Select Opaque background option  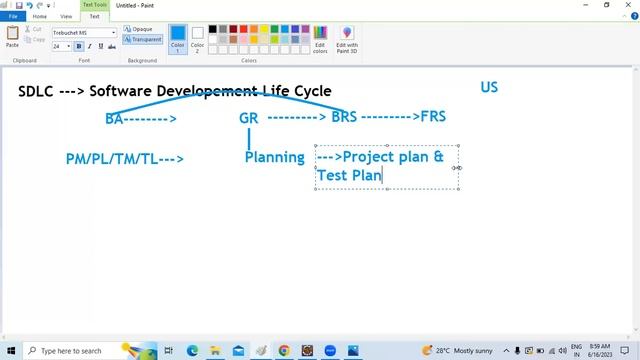click(138, 29)
